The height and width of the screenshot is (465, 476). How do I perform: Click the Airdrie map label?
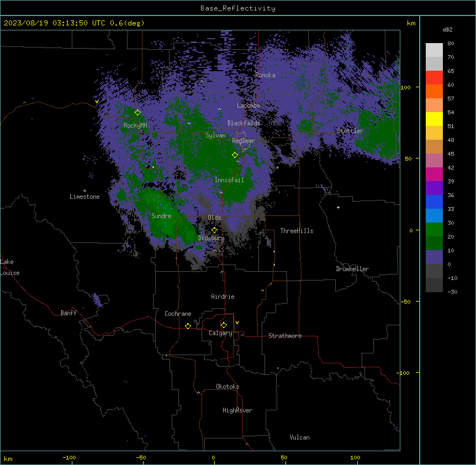click(x=223, y=297)
